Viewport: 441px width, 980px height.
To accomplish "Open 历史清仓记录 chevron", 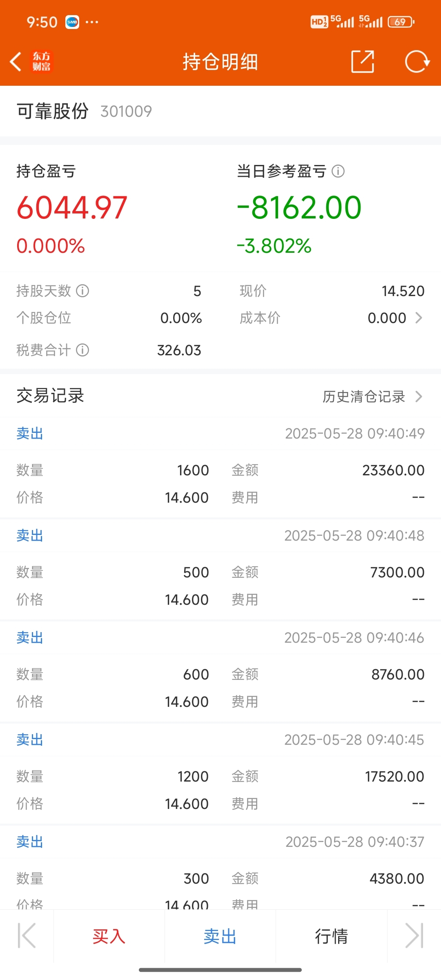I will pyautogui.click(x=419, y=396).
